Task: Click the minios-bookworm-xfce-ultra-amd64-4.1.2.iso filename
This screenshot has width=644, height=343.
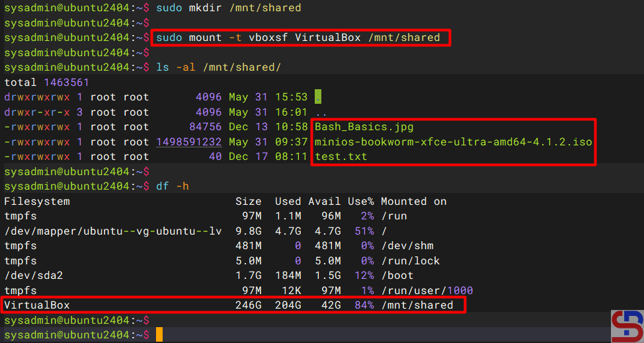Action: pyautogui.click(x=453, y=141)
